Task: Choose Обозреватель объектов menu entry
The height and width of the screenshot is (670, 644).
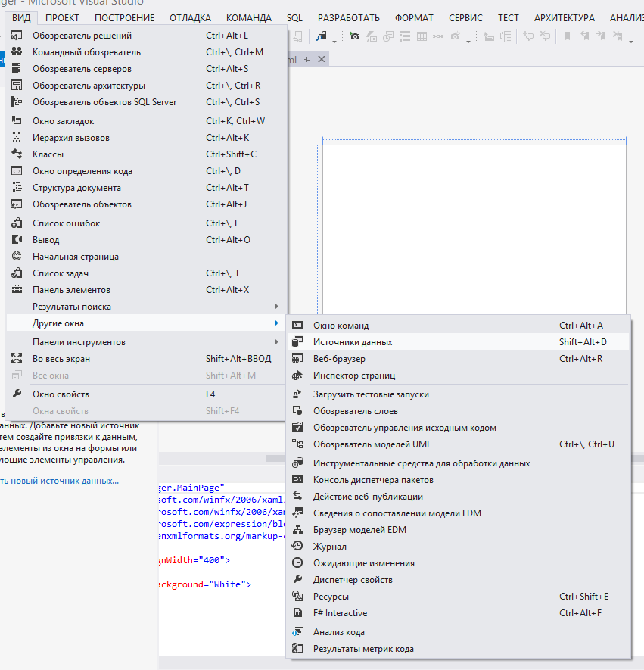Action: [x=146, y=204]
